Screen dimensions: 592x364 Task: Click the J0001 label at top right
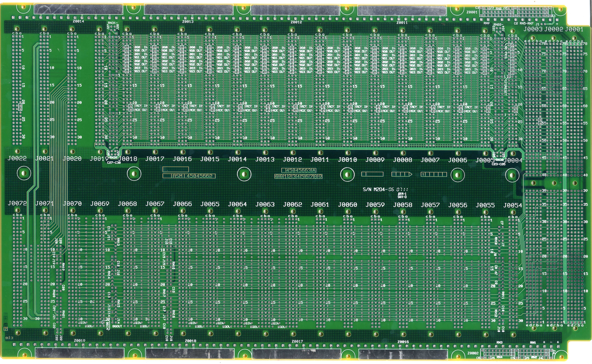coord(574,29)
